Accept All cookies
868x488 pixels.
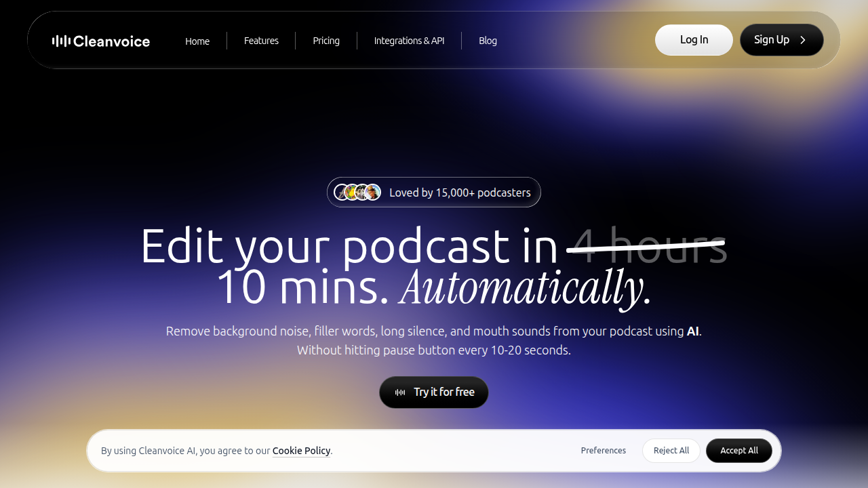(x=739, y=451)
